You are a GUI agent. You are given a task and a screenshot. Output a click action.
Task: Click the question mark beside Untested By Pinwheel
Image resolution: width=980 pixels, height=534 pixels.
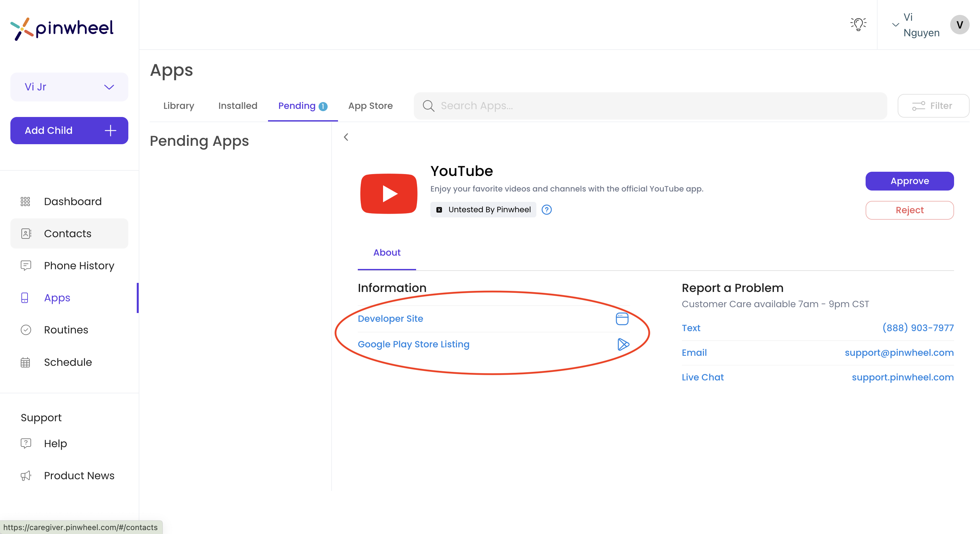(547, 210)
